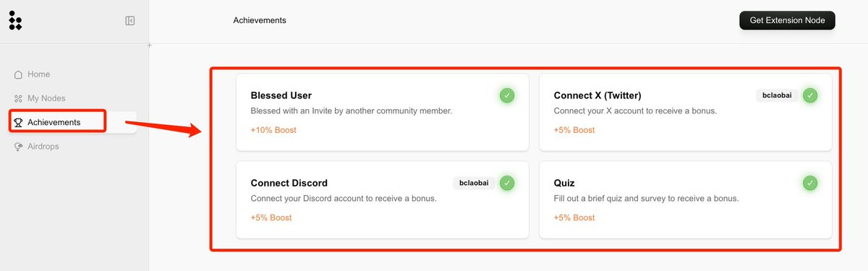868x271 pixels.
Task: Click the +10% Boost text
Action: 273,130
